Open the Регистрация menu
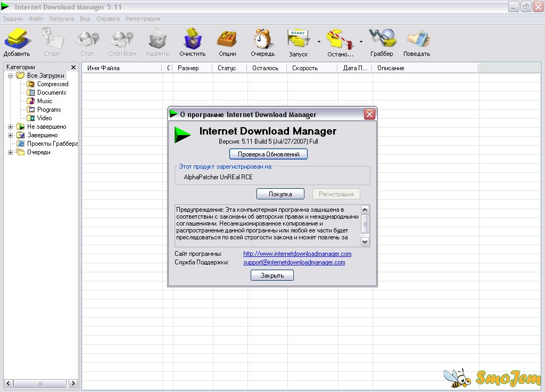 [143, 19]
